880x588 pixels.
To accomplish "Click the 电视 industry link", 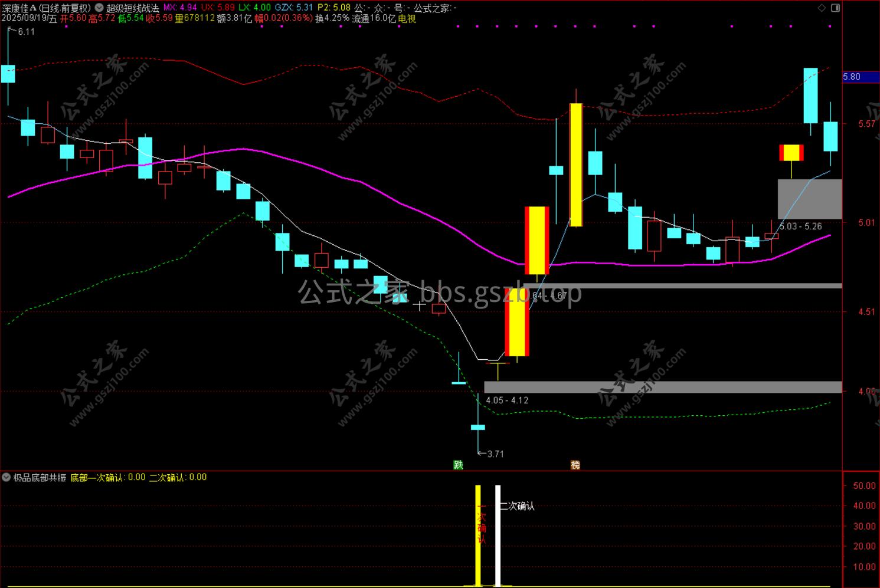I will tap(407, 18).
